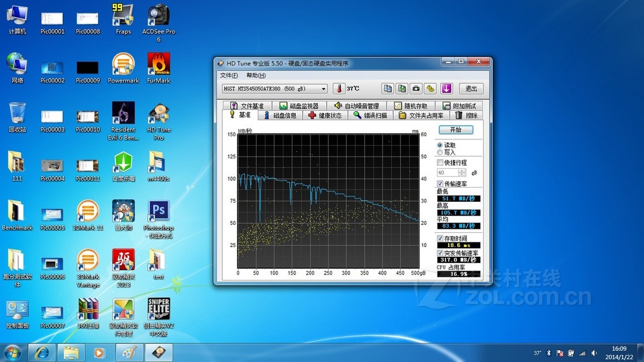
Task: Toggle the 存取时间 checkbox
Action: tap(440, 238)
